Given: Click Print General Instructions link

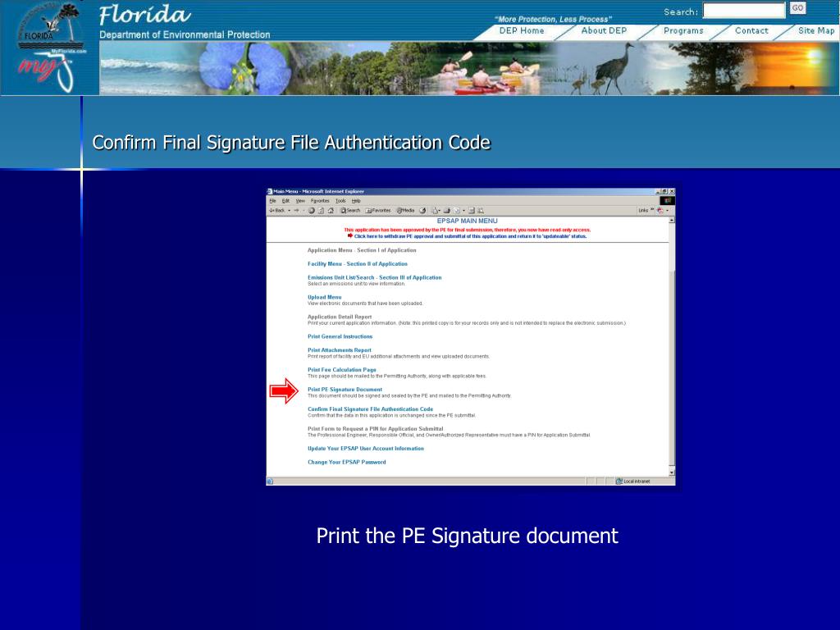Looking at the screenshot, I should pyautogui.click(x=340, y=336).
